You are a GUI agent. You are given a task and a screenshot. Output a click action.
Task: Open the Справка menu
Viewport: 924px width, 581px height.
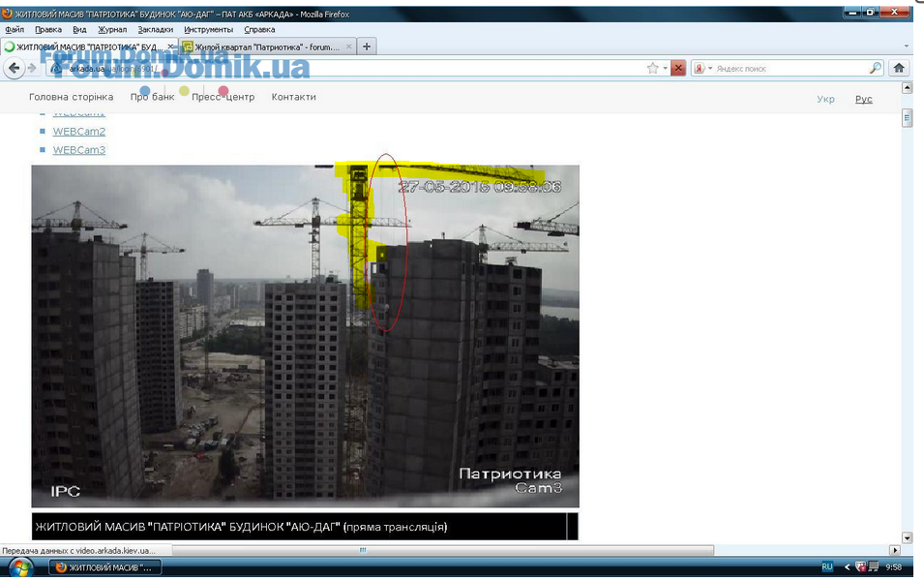(x=259, y=29)
